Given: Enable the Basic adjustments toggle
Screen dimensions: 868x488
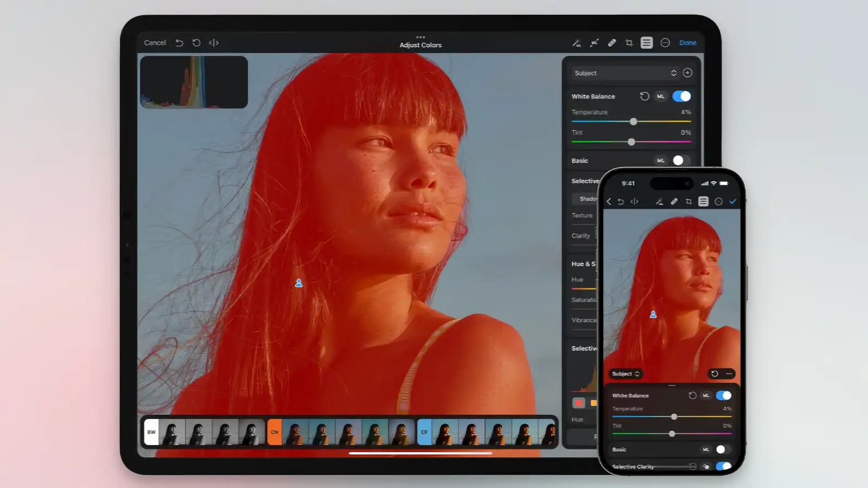Looking at the screenshot, I should tap(681, 160).
